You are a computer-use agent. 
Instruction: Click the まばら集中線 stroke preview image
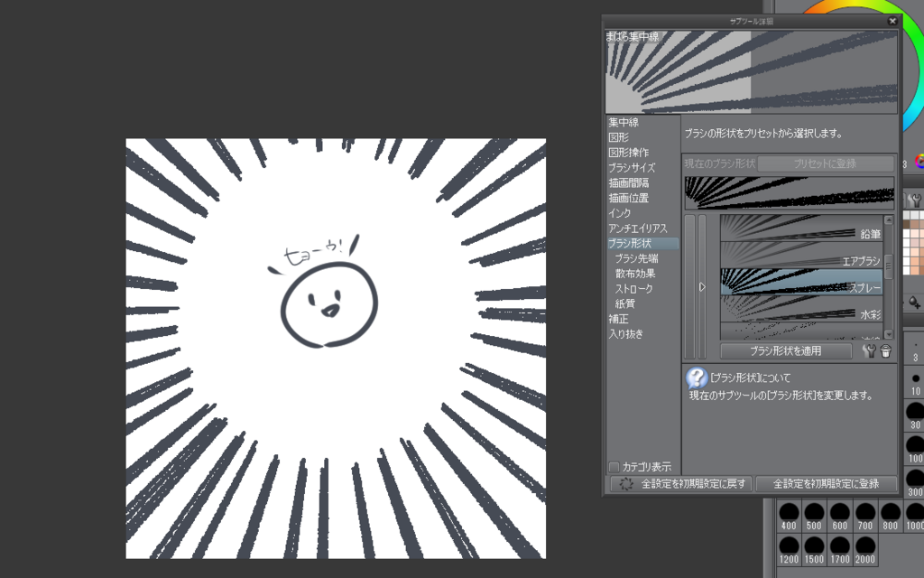click(752, 72)
